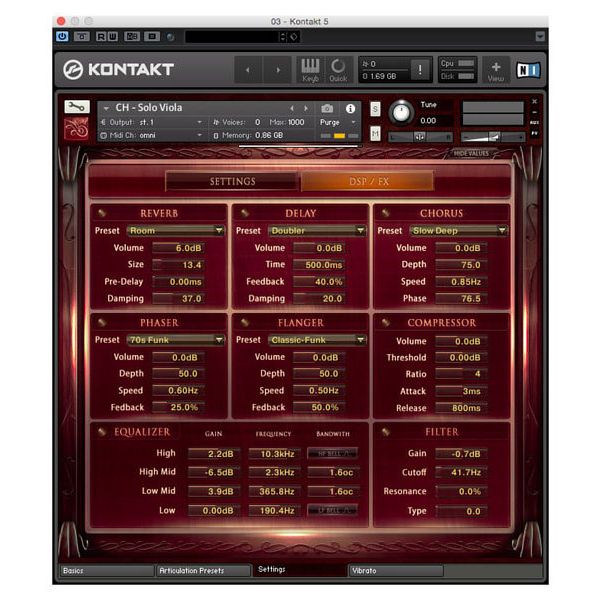The image size is (600, 600).
Task: Load previous instrument with small left arrow
Action: pos(292,109)
